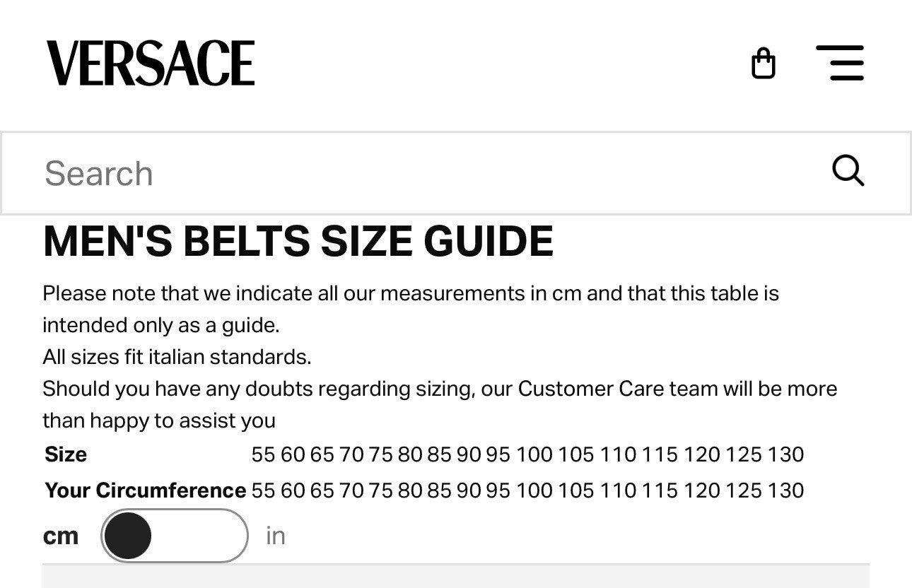Click 'All sizes fit italian standards' text
912x588 pixels.
[177, 357]
